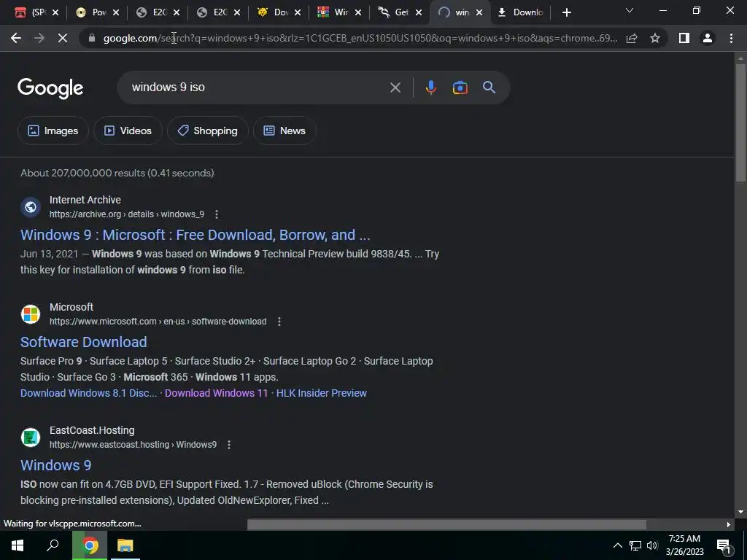
Task: Close the current loading search tab
Action: tap(479, 13)
